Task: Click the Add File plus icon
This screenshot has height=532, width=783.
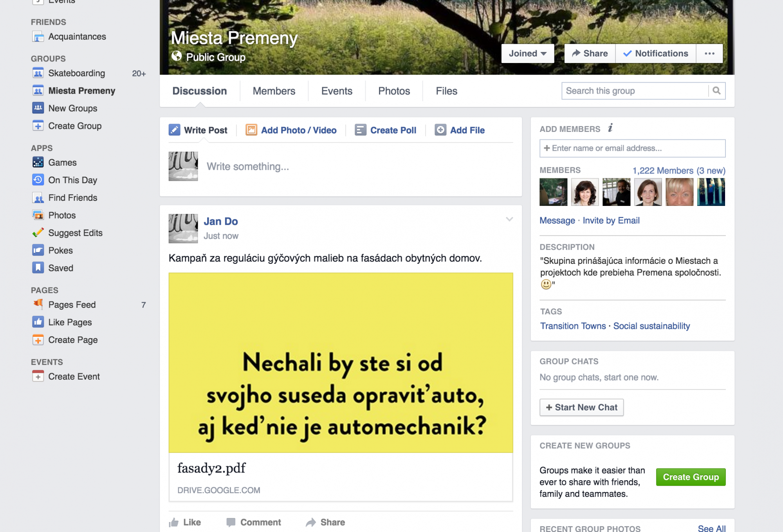Action: pos(440,130)
